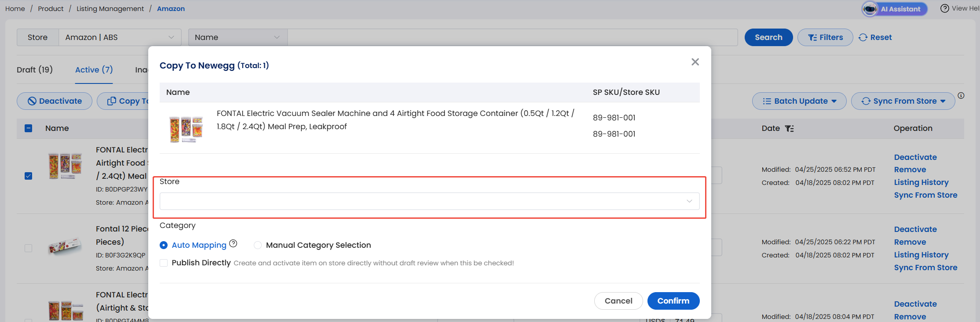
Task: Enable the Publish Directly checkbox
Action: (164, 263)
